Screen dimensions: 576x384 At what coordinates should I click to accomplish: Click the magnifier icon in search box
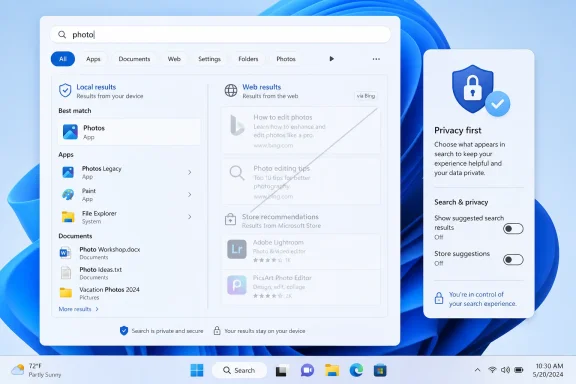pos(62,35)
